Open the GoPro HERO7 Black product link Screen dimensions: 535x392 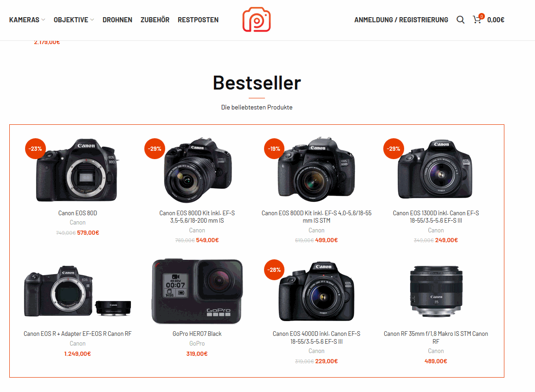click(197, 334)
